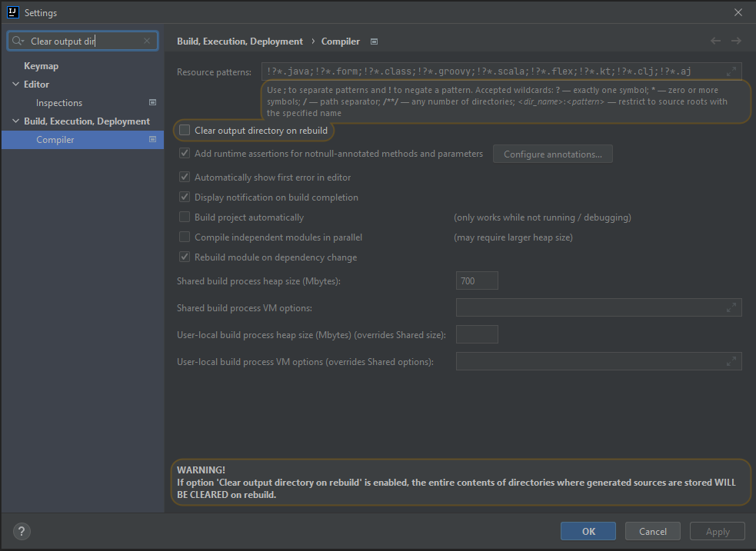Enable Clear output directory on rebuild
Screen dimensions: 756x551
pos(185,131)
